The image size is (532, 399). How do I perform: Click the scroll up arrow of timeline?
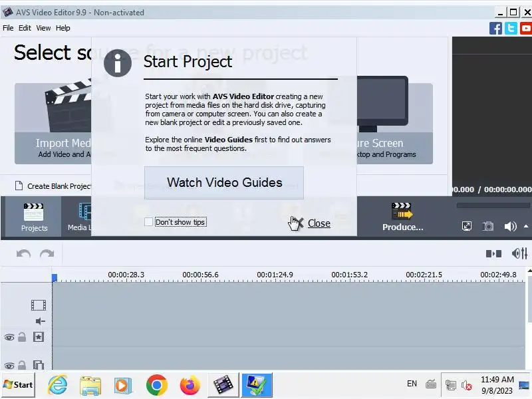529,271
